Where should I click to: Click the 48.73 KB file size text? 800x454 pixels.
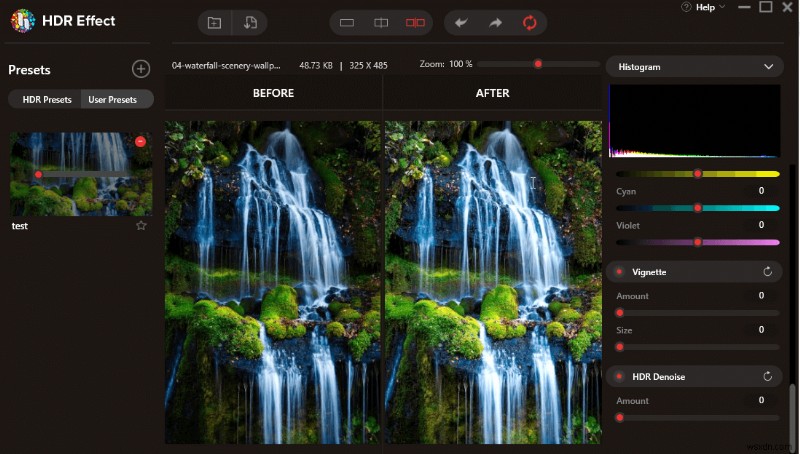tap(316, 65)
